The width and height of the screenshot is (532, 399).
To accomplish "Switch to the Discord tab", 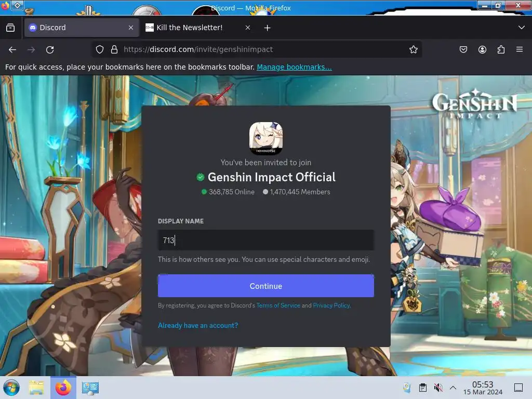I will [82, 28].
